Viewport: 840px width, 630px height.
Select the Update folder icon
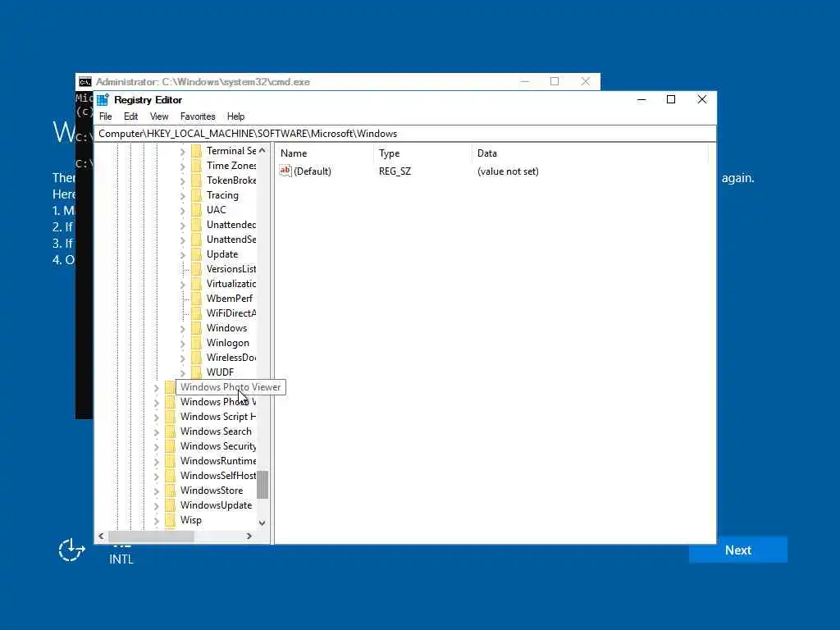tap(197, 254)
